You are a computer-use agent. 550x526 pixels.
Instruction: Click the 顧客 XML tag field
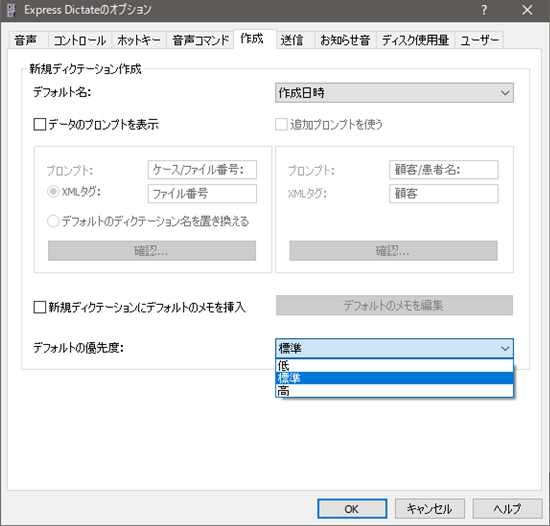pyautogui.click(x=444, y=194)
